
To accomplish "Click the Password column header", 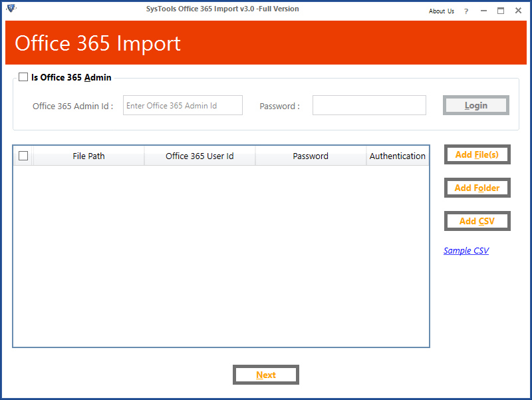I will click(x=310, y=155).
